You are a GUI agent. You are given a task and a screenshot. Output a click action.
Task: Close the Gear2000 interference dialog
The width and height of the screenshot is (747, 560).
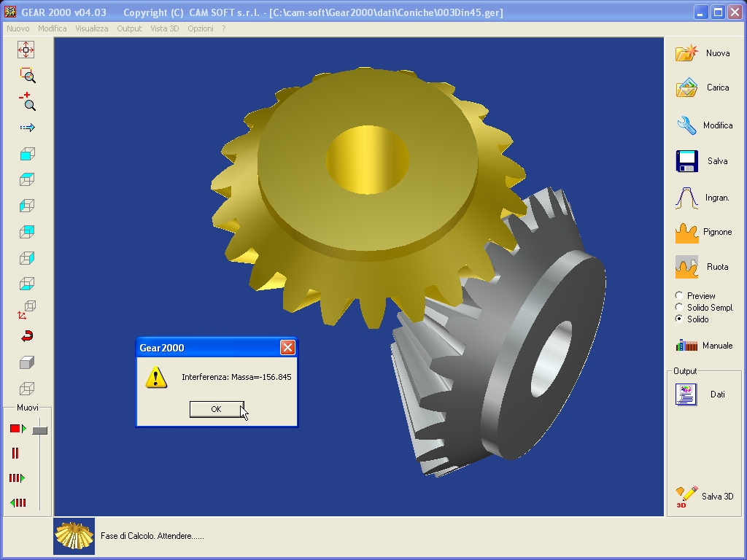[x=287, y=348]
